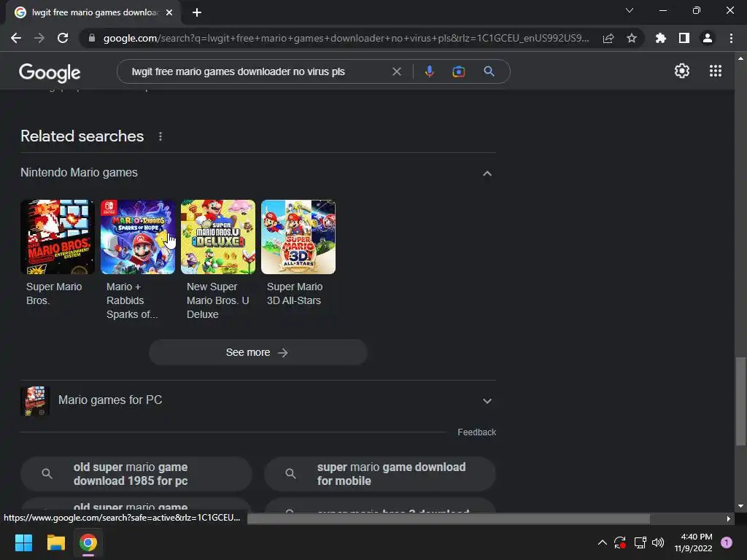Click the Super Mario Bros. title text
Viewport: 747px width, 560px height.
pos(54,293)
